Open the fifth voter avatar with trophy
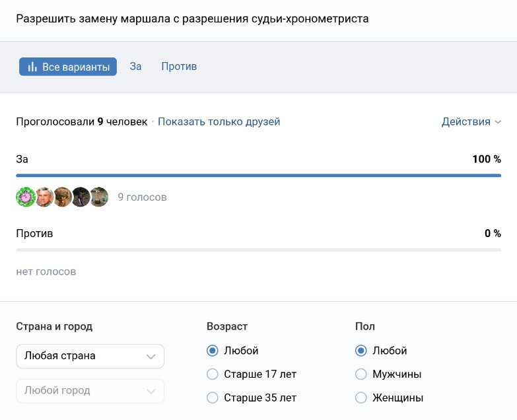Screen dimensions: 517x420 tap(99, 197)
